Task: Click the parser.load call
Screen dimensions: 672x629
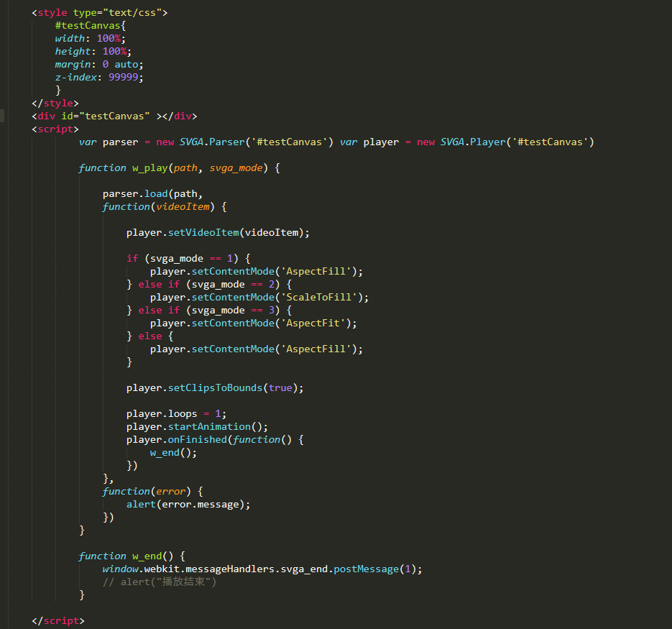Action: tap(135, 193)
